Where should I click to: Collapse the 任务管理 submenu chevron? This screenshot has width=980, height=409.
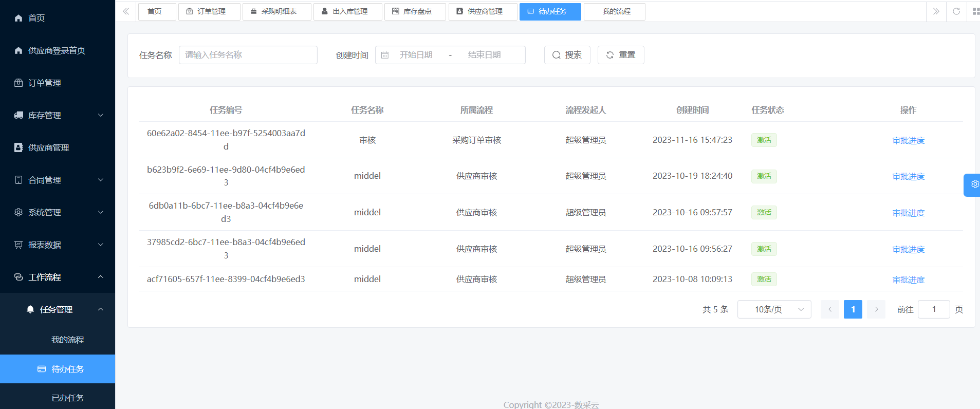point(101,309)
